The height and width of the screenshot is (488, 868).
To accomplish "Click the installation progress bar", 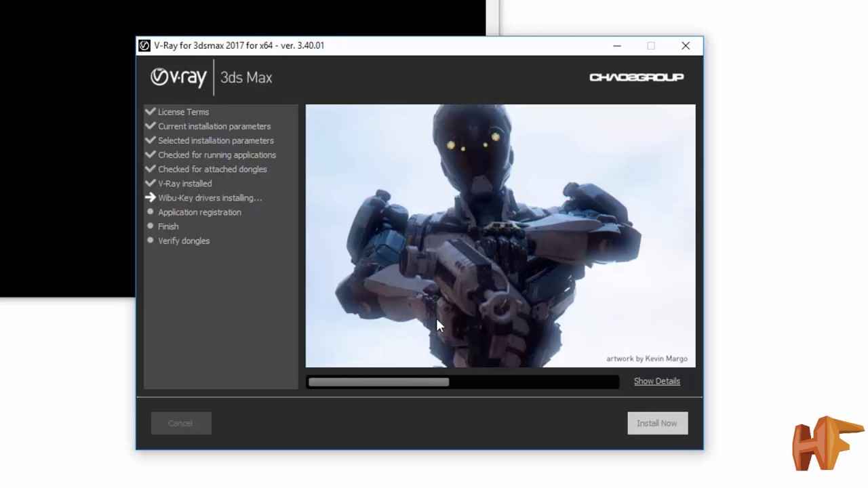I will pos(462,382).
